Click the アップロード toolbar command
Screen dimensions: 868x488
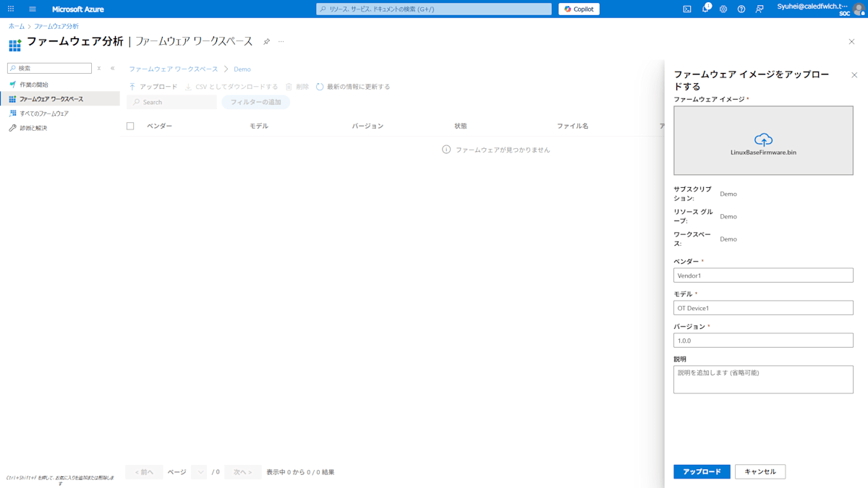(153, 87)
